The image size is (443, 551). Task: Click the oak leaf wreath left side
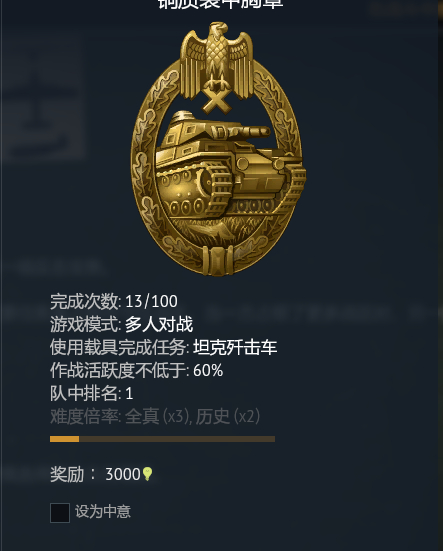(x=145, y=155)
